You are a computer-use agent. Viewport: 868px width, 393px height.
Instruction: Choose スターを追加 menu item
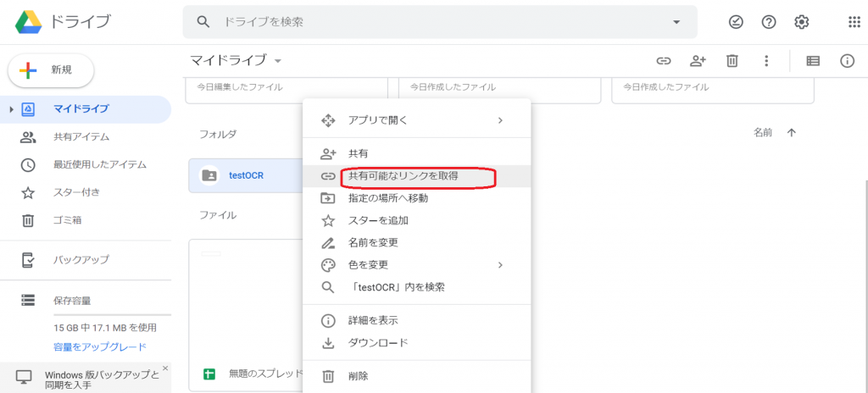(x=417, y=220)
